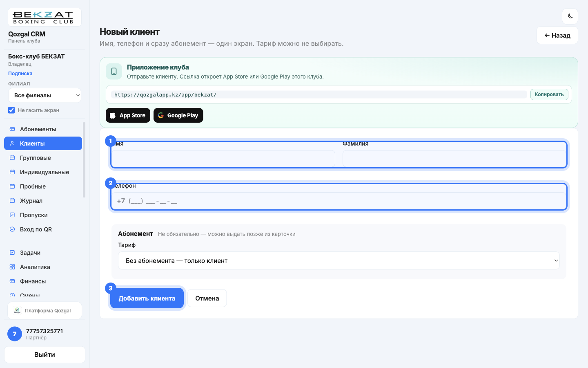Viewport: 588px width, 368px height.
Task: Click the Журнал calendar icon
Action: point(12,201)
